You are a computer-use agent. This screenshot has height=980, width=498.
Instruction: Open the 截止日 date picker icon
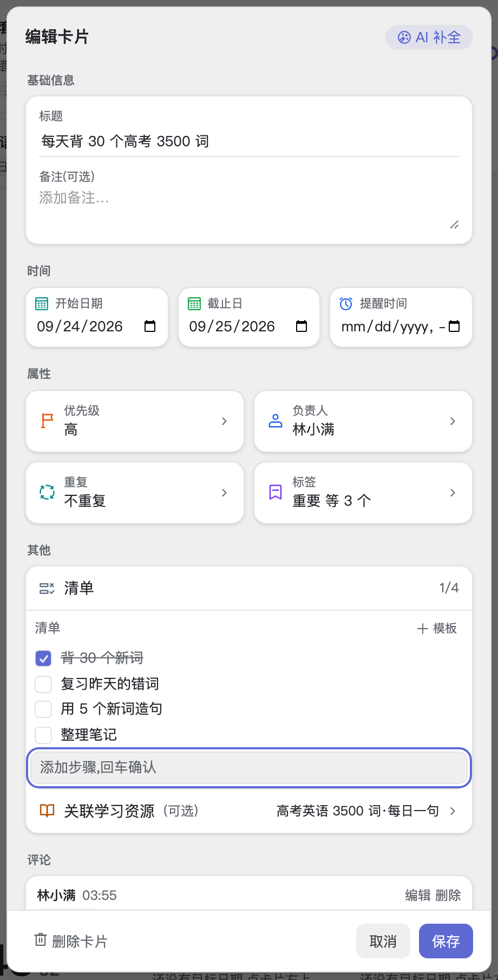coord(302,326)
